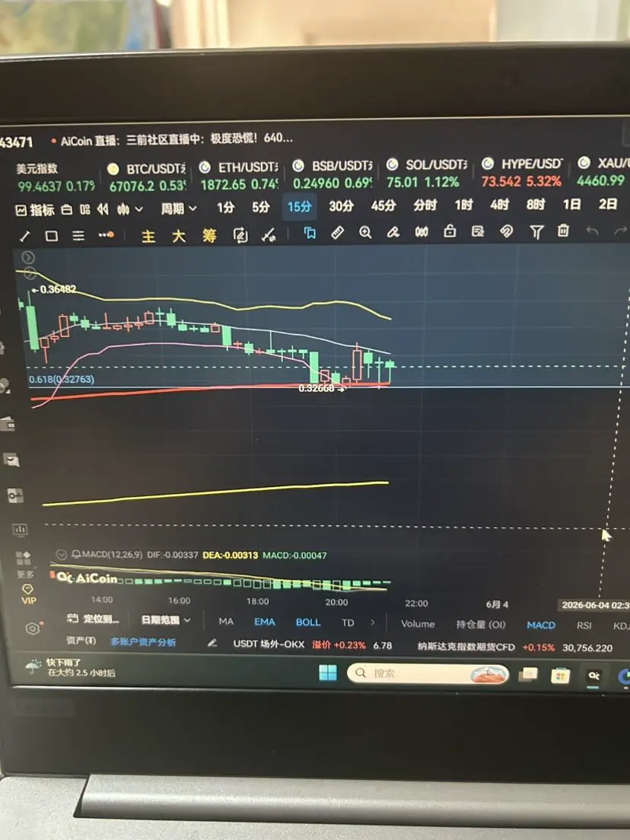The height and width of the screenshot is (840, 630).
Task: Open the 周期 period dropdown
Action: (179, 208)
